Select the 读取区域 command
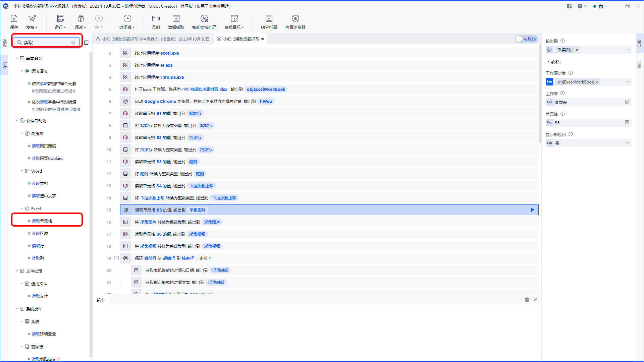The height and width of the screenshot is (362, 644). [40, 234]
